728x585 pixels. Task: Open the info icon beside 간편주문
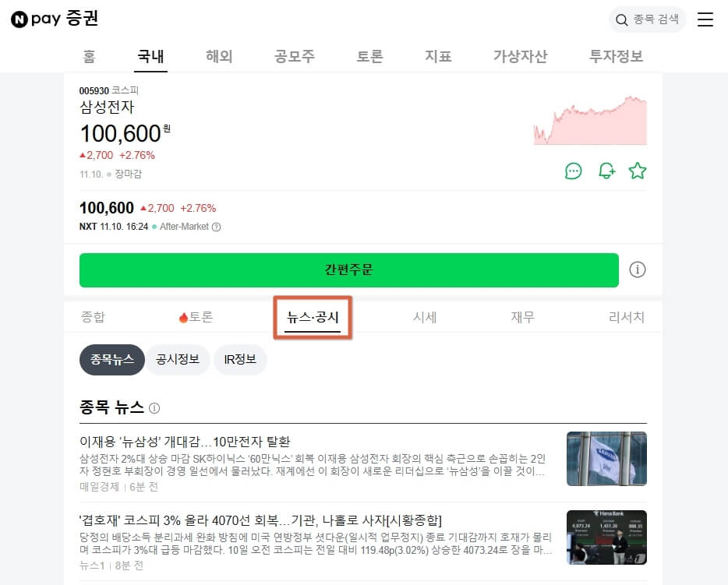638,270
